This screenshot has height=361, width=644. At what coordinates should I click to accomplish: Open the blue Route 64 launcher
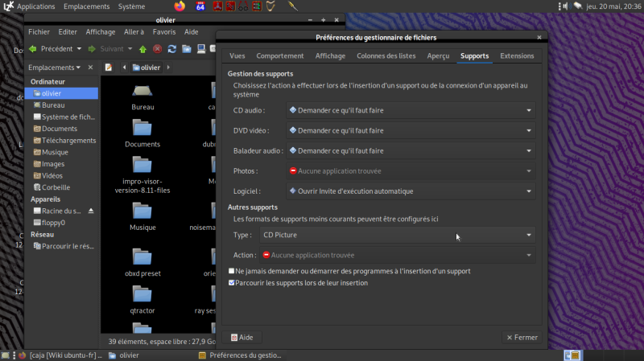pyautogui.click(x=200, y=6)
